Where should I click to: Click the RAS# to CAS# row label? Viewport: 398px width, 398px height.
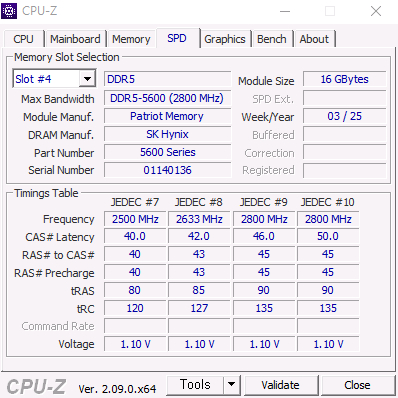(x=58, y=255)
